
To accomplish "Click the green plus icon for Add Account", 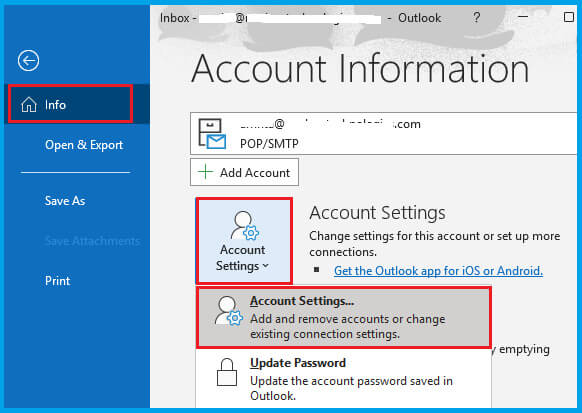I will pos(205,172).
